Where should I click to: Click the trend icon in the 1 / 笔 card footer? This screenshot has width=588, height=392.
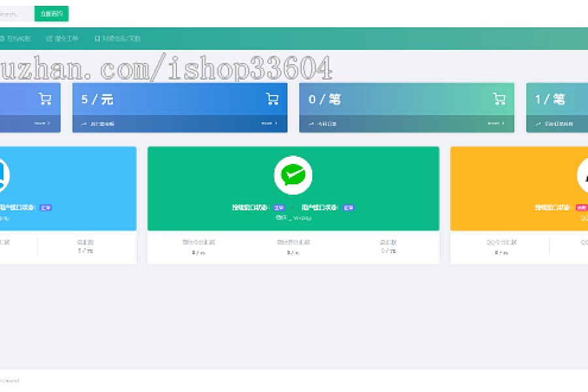538,123
